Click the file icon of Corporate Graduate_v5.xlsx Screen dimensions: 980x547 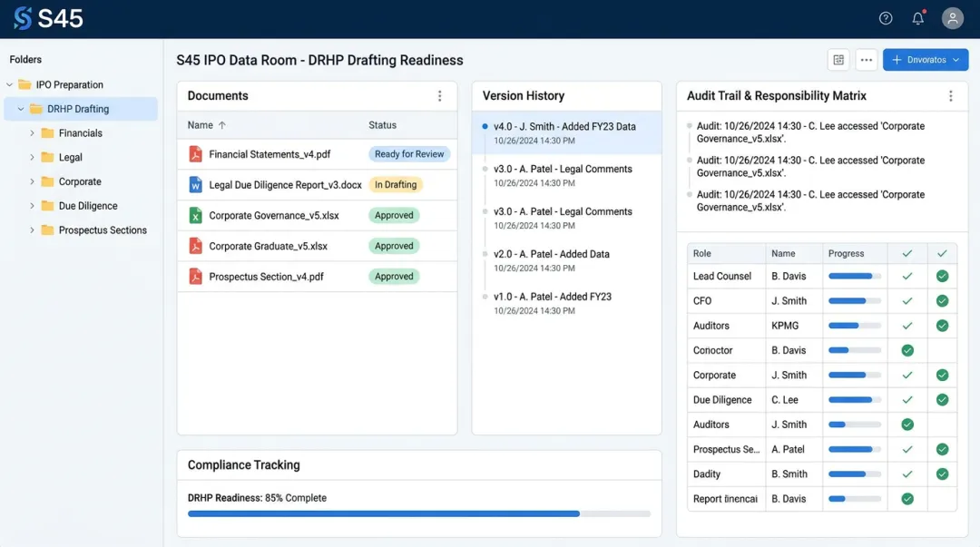196,246
